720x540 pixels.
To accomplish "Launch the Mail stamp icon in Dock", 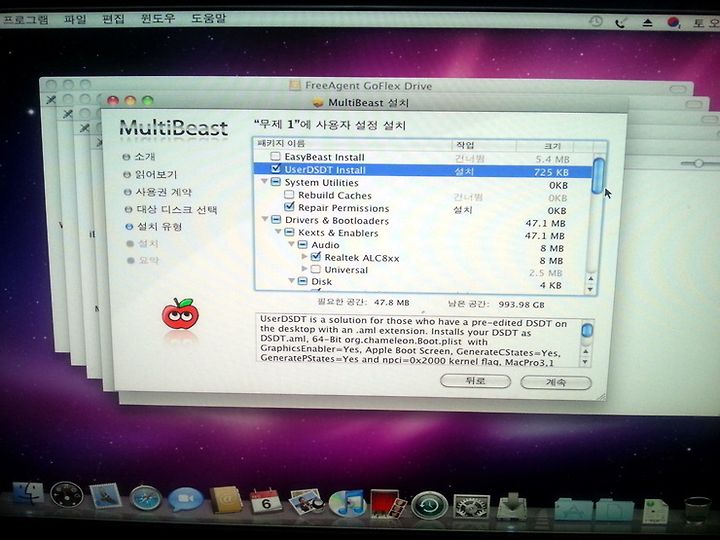I will 106,496.
